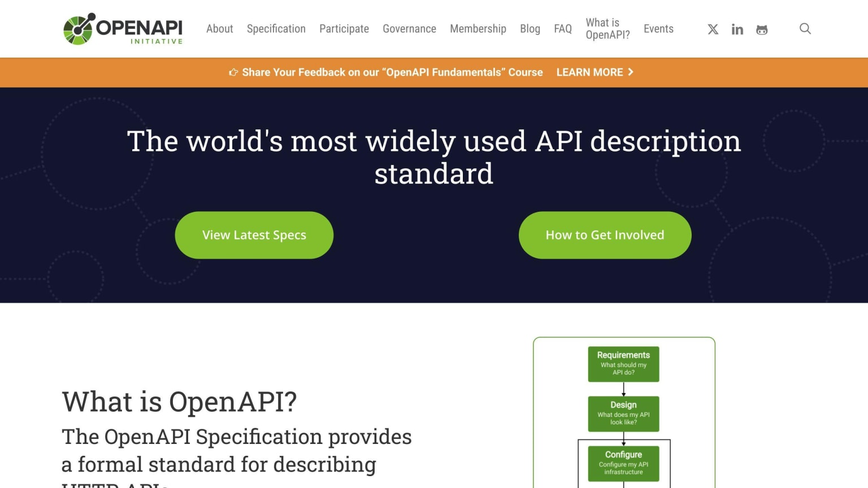Viewport: 868px width, 488px height.
Task: Click the chevron beside LEARN MORE
Action: [x=631, y=72]
